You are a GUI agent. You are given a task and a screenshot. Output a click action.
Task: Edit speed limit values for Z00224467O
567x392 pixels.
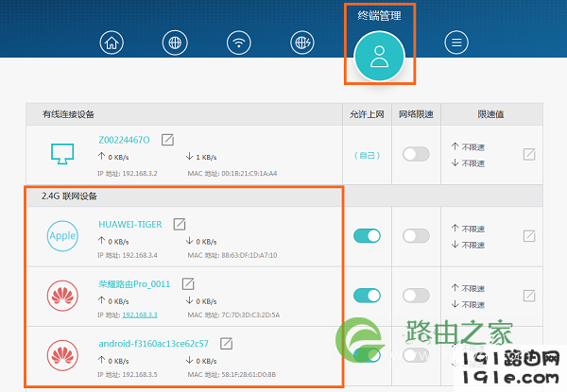[x=530, y=154]
